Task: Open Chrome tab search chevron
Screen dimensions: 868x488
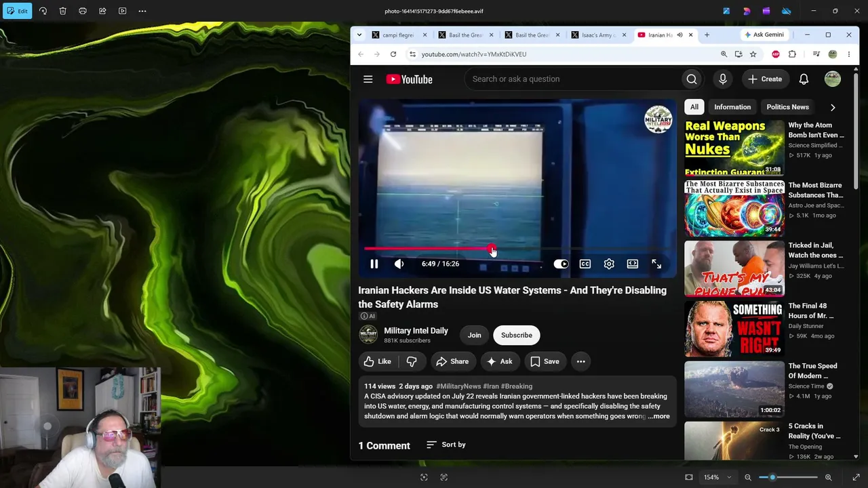Action: click(x=359, y=35)
